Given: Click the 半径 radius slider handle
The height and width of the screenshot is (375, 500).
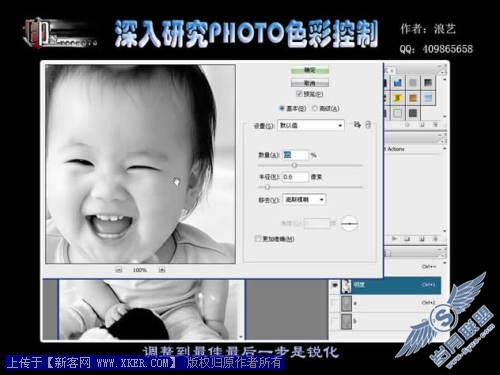Looking at the screenshot, I should pos(267,187).
